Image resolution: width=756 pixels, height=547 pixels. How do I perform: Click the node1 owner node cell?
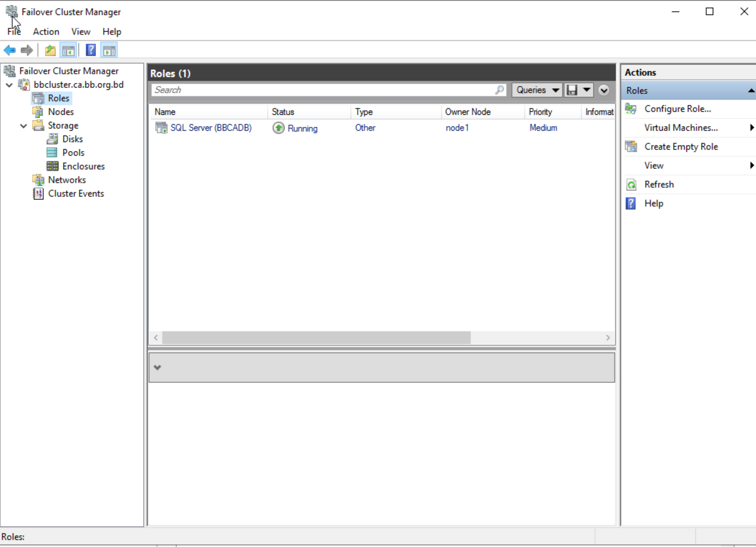[x=457, y=128]
